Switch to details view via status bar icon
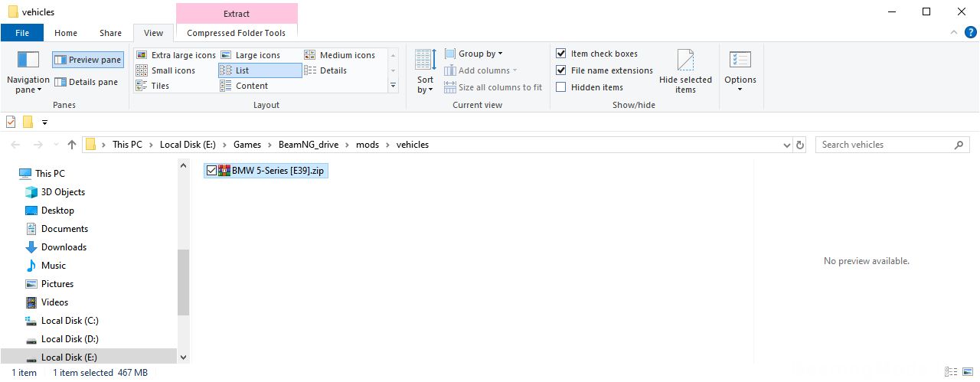Viewport: 980px width, 382px height. (951, 372)
